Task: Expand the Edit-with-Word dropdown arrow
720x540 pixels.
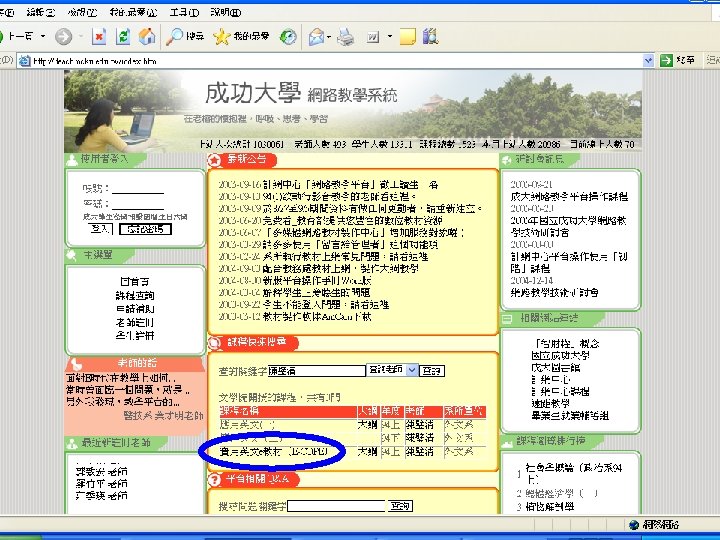Action: tap(390, 36)
